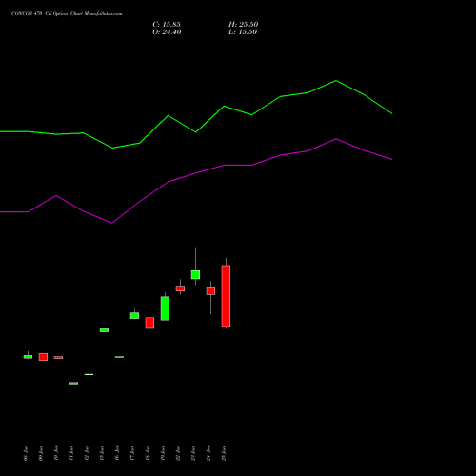
Task: Click the high value H: 25.50
Action: pos(243,25)
